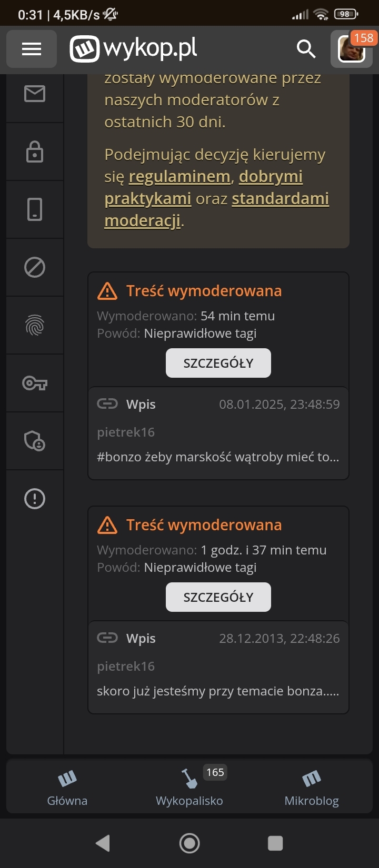
Task: Open SZCZEGÓŁY for entry moderated 54 min ago
Action: (x=218, y=363)
